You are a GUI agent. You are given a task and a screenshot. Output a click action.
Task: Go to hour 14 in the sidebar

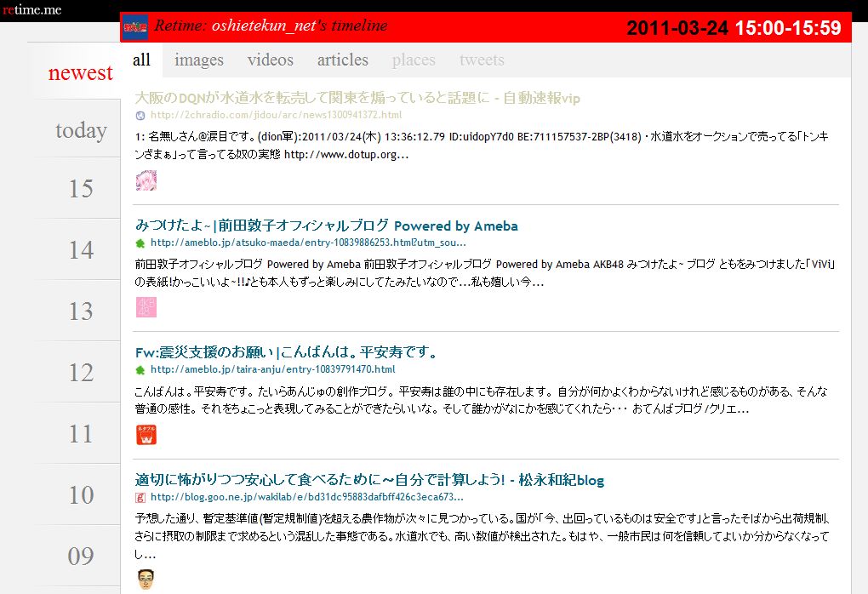pos(81,250)
